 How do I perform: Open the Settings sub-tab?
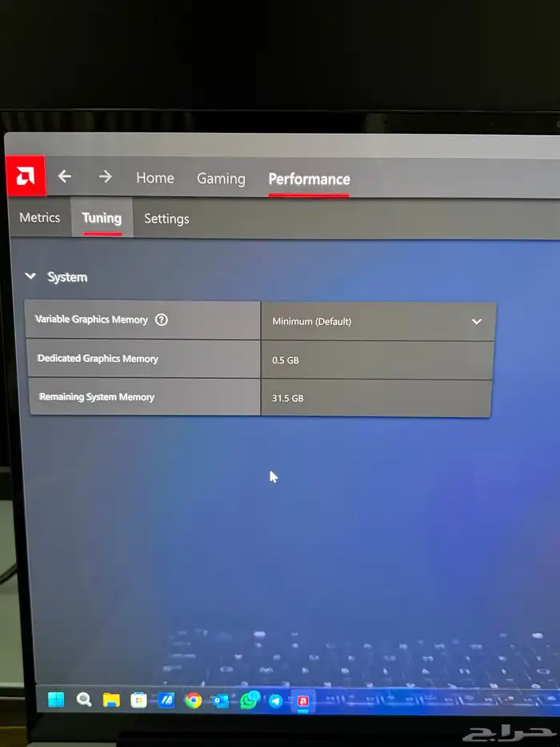coord(166,219)
